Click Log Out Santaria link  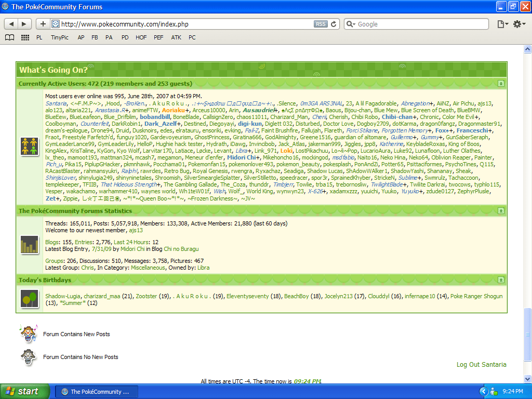(482, 364)
